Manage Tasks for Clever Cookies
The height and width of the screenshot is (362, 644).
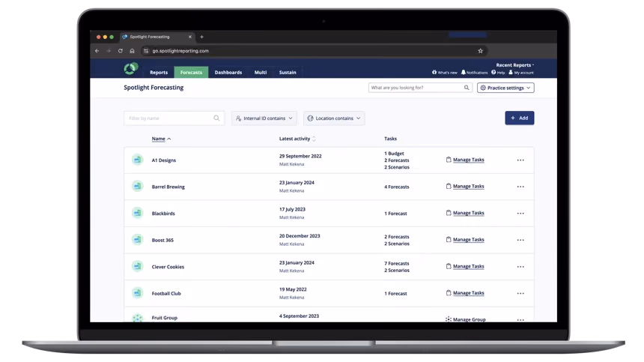tap(465, 266)
